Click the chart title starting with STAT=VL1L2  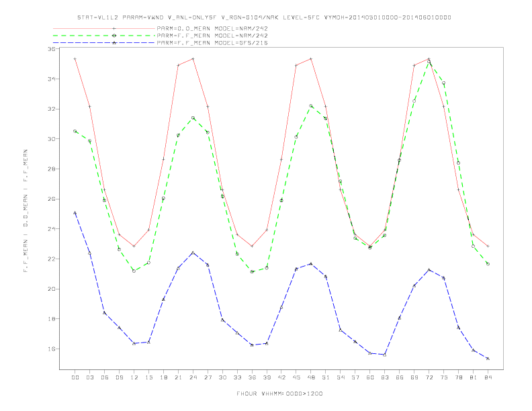click(x=264, y=17)
